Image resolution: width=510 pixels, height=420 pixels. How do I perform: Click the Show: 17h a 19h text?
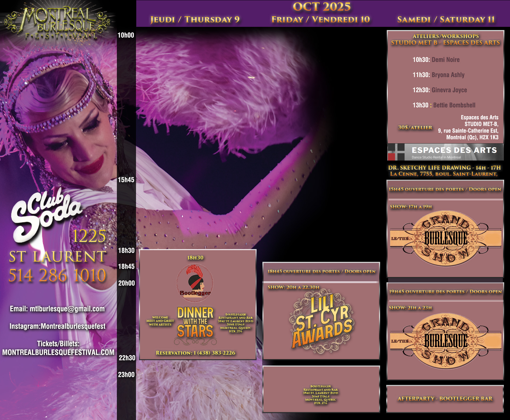click(411, 207)
